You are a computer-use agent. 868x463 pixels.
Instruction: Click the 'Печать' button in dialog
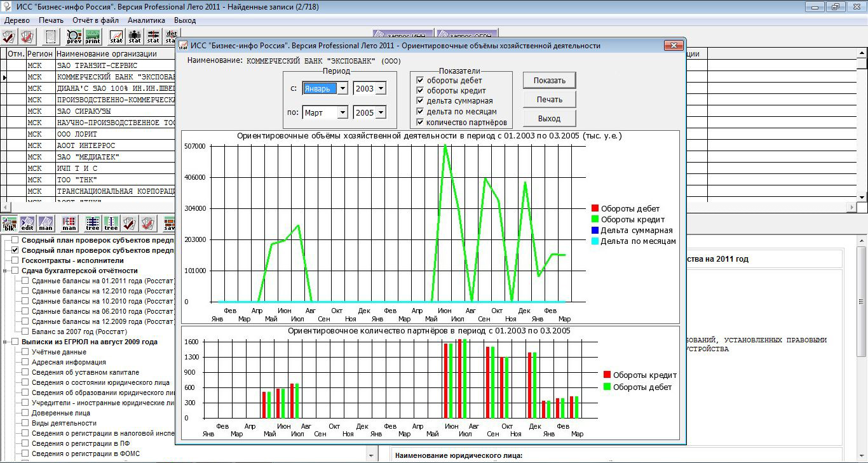pos(549,100)
